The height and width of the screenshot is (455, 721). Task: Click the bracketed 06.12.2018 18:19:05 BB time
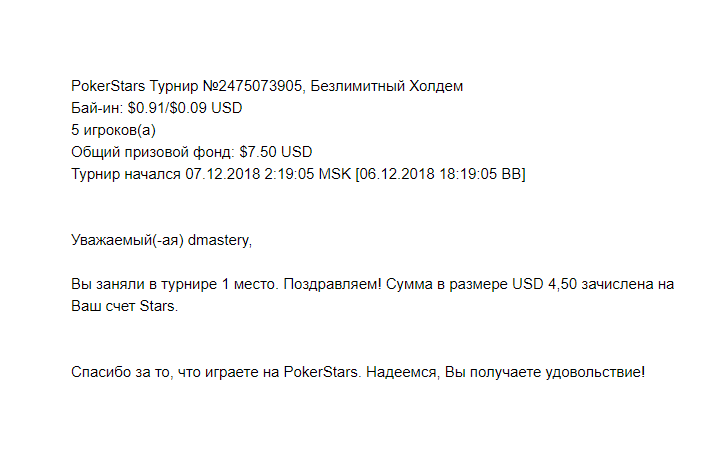click(x=441, y=174)
